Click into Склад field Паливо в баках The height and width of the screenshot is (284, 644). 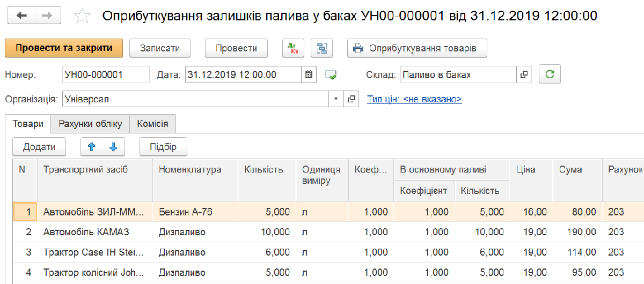tap(458, 75)
